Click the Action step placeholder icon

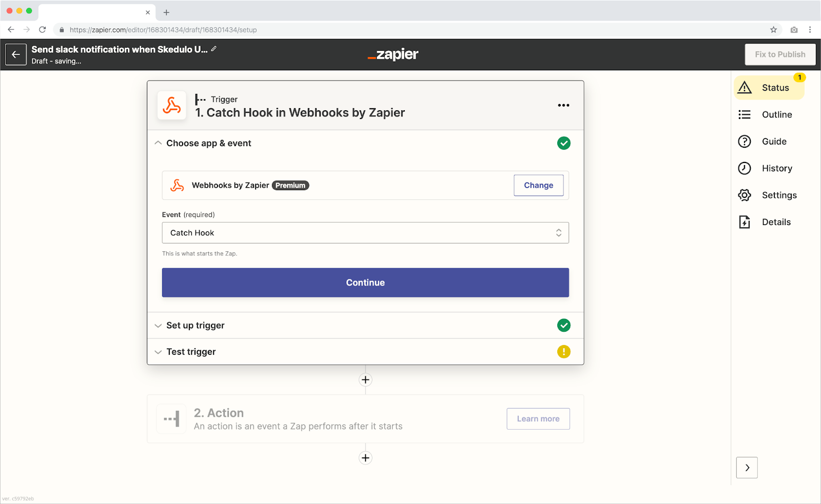(x=171, y=419)
